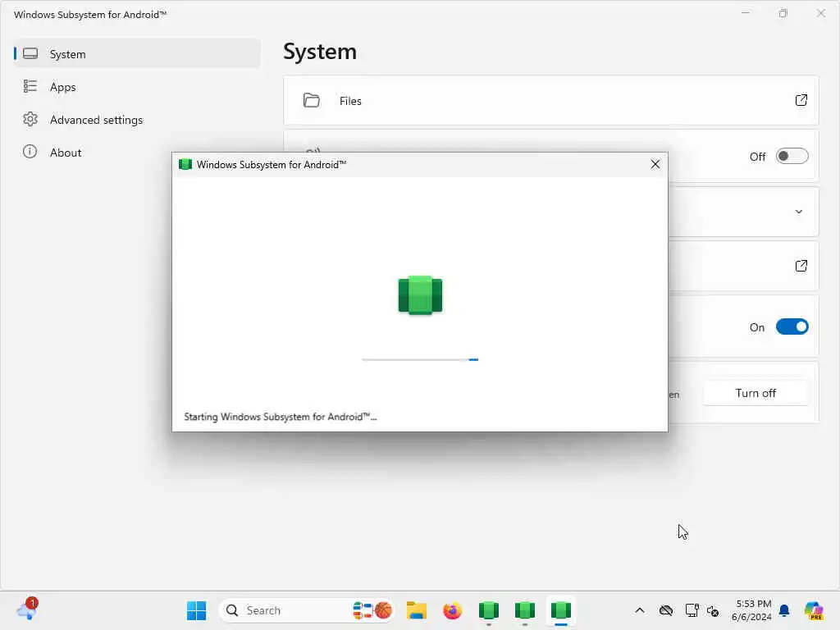Image resolution: width=840 pixels, height=630 pixels.
Task: Click the Files row label
Action: 350,101
